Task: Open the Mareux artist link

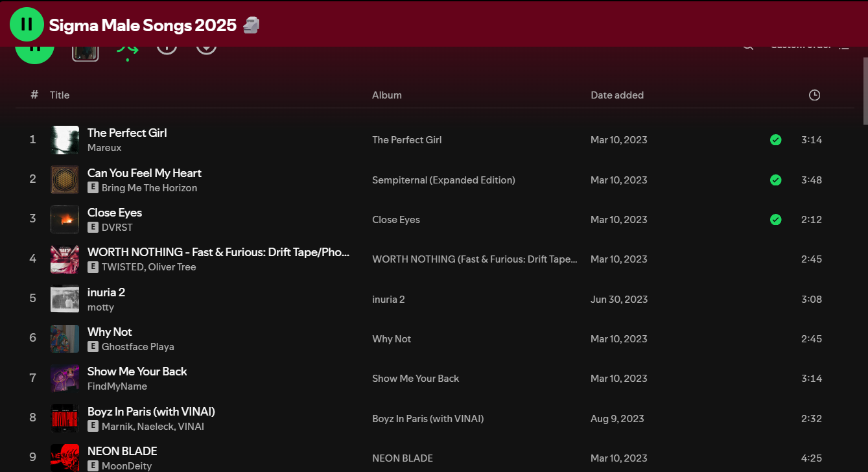Action: tap(104, 148)
